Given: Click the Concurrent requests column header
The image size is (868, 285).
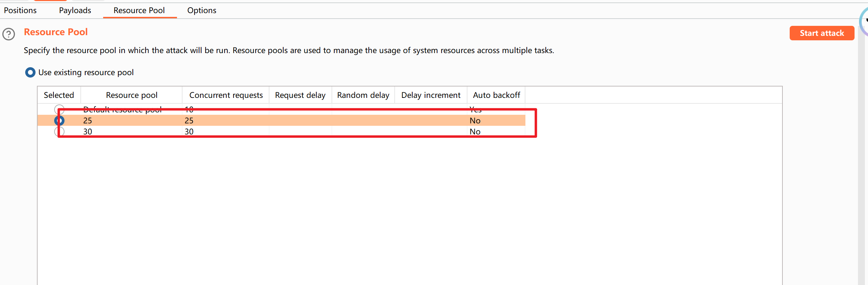Looking at the screenshot, I should click(226, 95).
